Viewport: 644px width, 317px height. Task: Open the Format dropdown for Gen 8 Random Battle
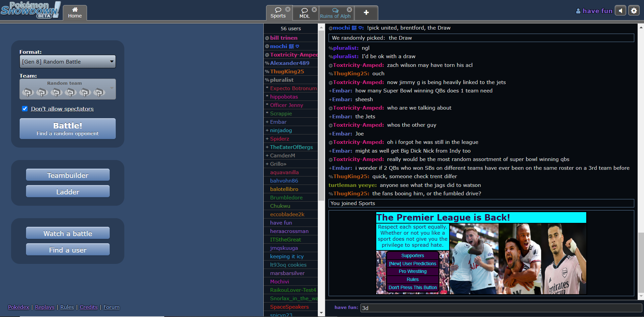pos(68,62)
